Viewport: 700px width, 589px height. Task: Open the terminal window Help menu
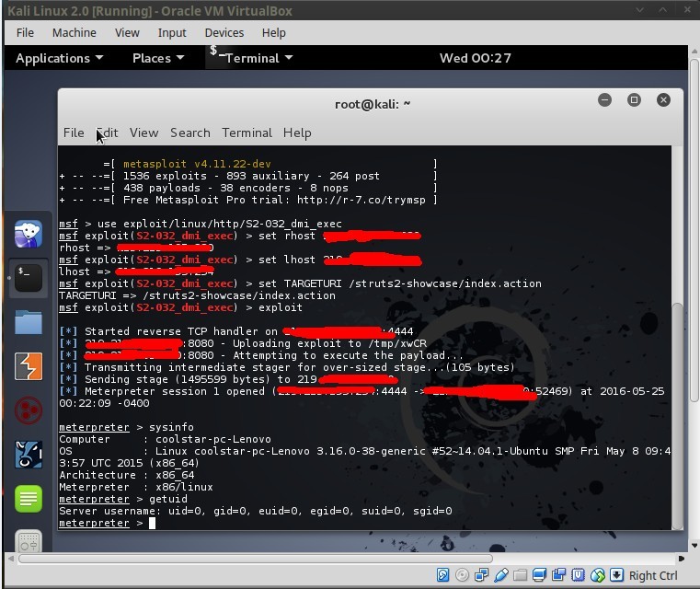coord(297,133)
